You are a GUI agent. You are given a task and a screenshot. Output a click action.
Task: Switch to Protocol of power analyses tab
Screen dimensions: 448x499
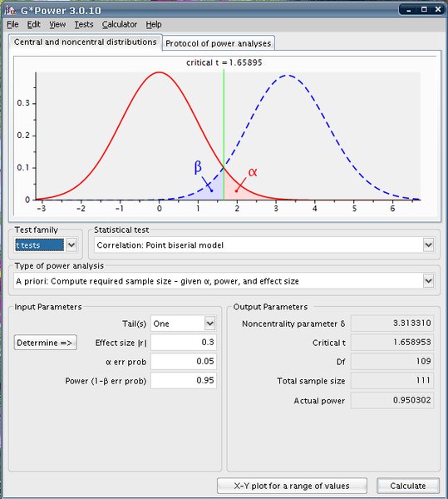point(218,43)
